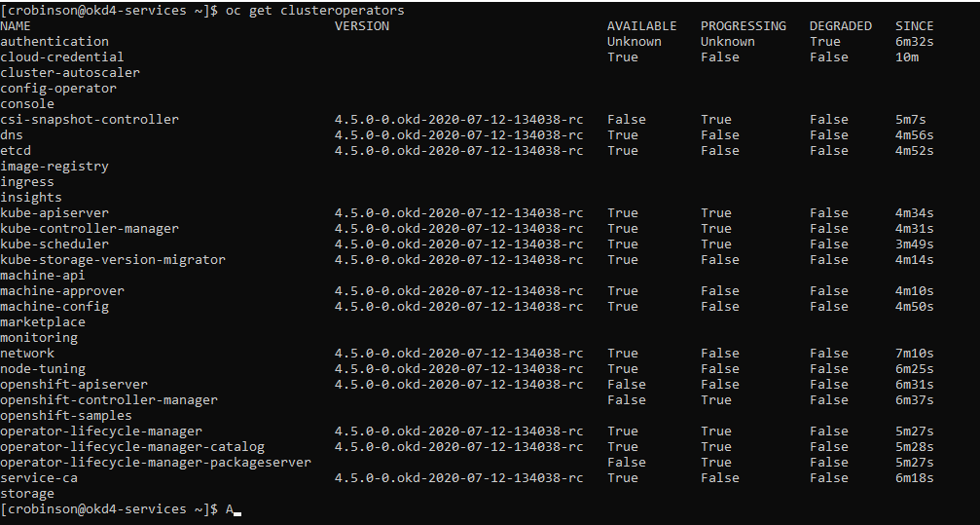Click the monitoring operator row

click(x=39, y=338)
